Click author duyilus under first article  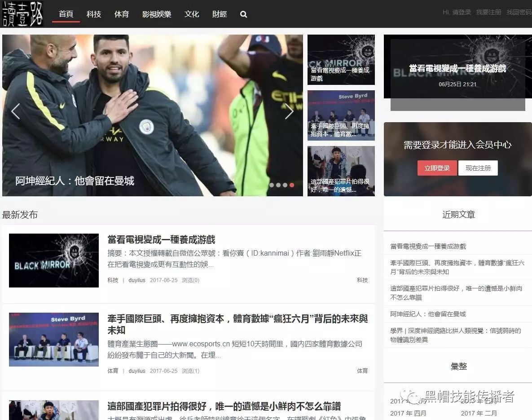pyautogui.click(x=137, y=280)
